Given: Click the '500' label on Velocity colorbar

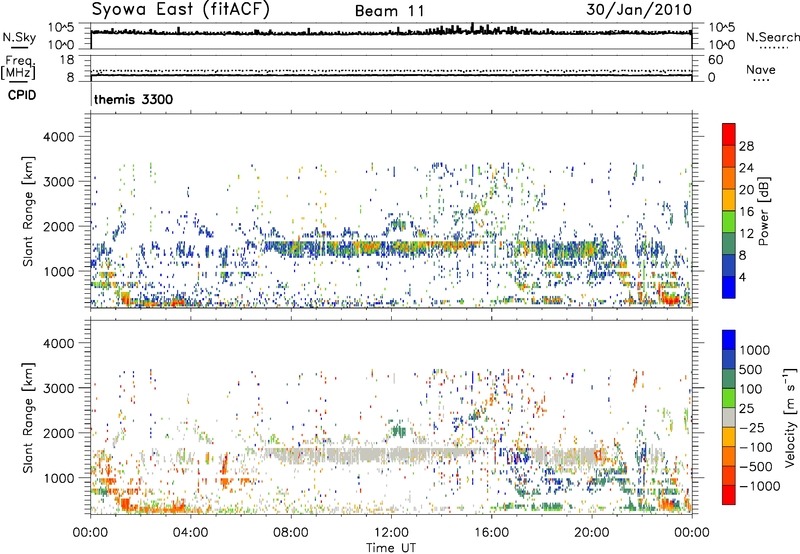Looking at the screenshot, I should coord(751,370).
